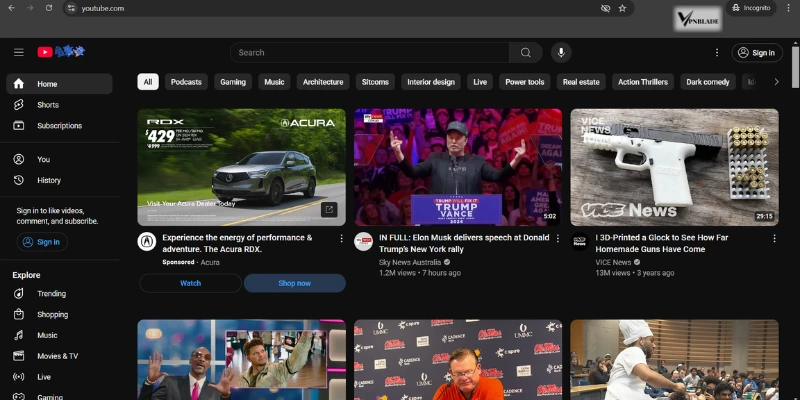Open Movies & TV under Explore
This screenshot has height=400, width=800.
pos(59,356)
